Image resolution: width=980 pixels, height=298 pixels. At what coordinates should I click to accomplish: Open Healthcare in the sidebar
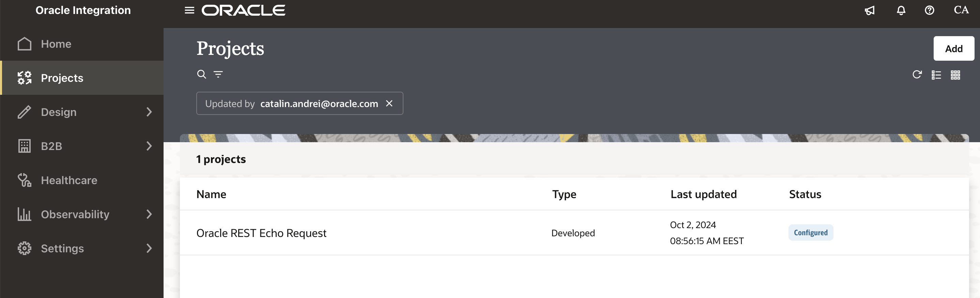69,180
